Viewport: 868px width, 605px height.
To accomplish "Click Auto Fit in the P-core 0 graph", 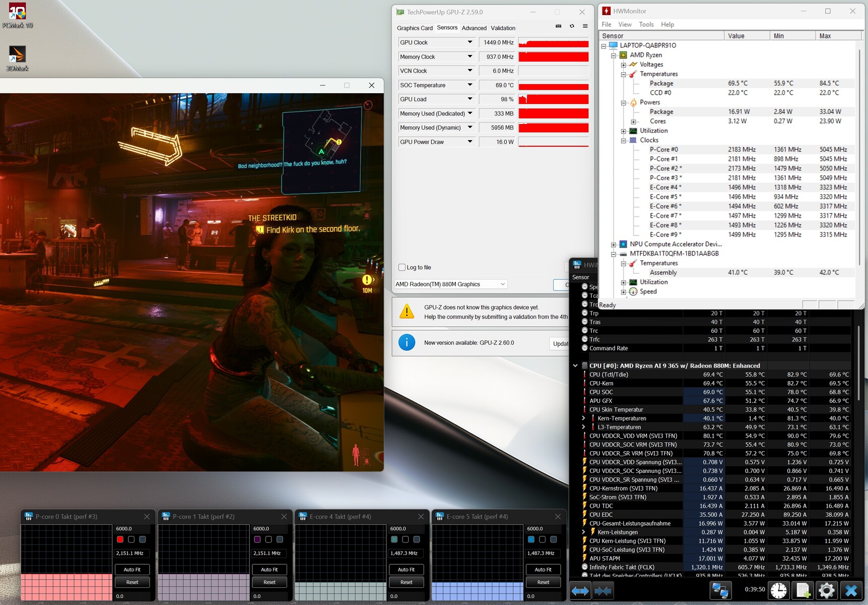I will [x=132, y=570].
